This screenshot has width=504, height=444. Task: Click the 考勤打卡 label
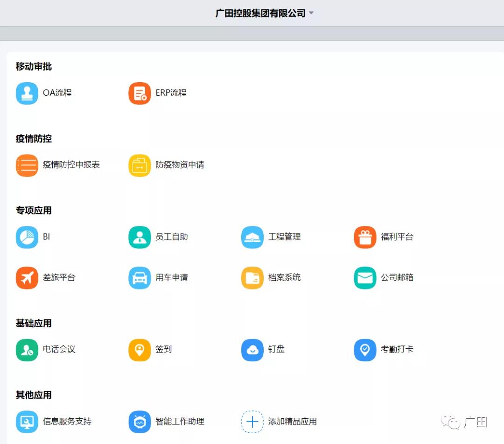[x=397, y=350]
